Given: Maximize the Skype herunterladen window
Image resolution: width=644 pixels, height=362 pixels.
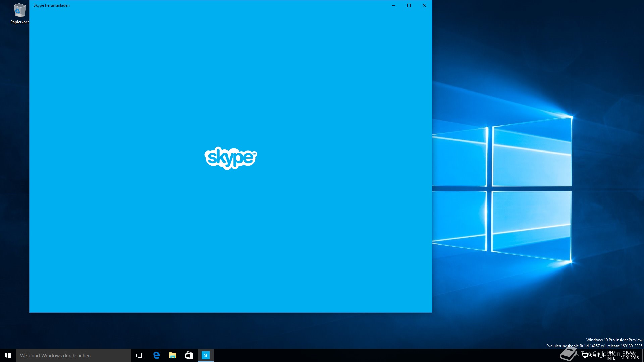Looking at the screenshot, I should coord(409,5).
